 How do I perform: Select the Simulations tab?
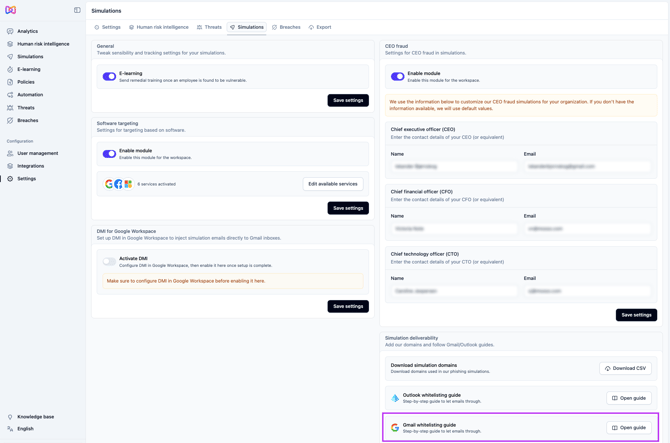pyautogui.click(x=247, y=27)
